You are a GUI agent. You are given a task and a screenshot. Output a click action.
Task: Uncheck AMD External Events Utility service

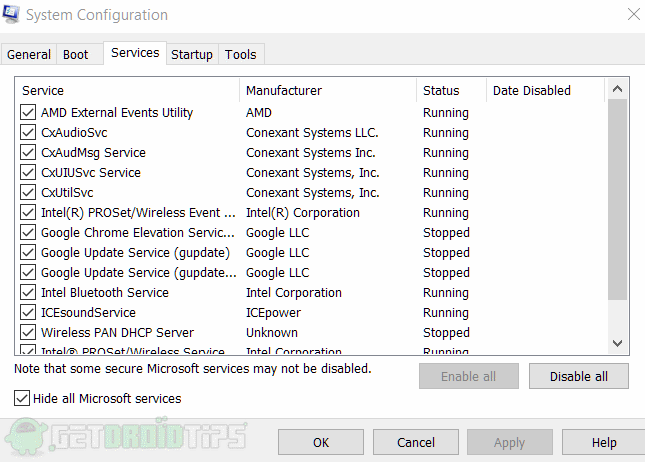coord(28,113)
